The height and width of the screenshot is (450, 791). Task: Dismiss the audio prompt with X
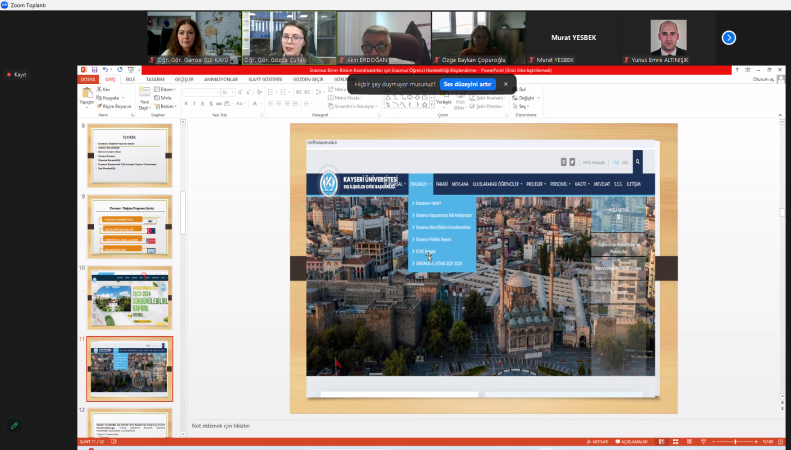pyautogui.click(x=505, y=84)
